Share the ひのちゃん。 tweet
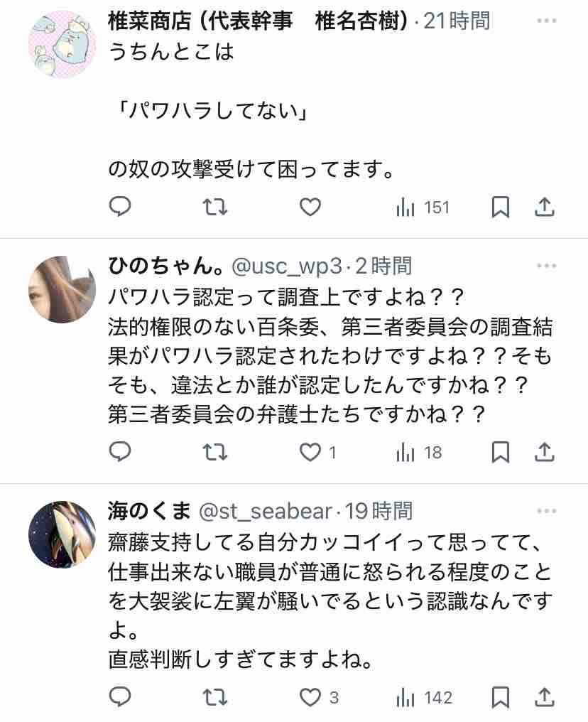The width and height of the screenshot is (588, 722). (544, 452)
